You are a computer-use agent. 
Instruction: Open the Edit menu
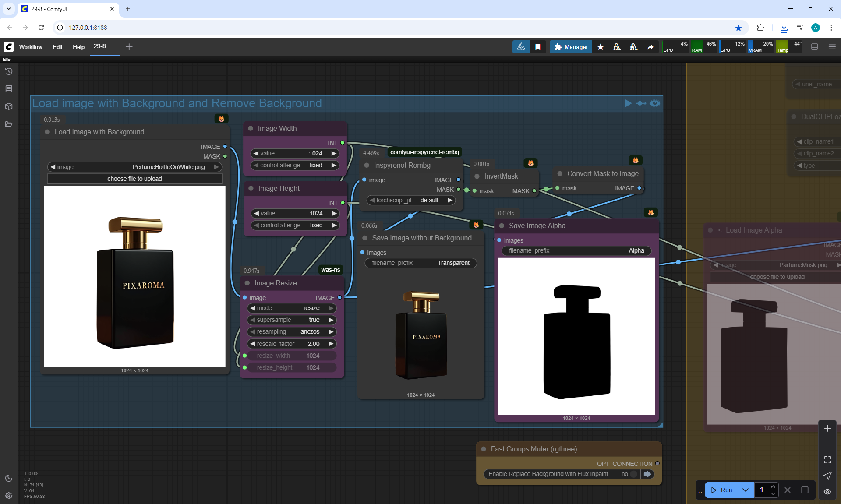(57, 47)
